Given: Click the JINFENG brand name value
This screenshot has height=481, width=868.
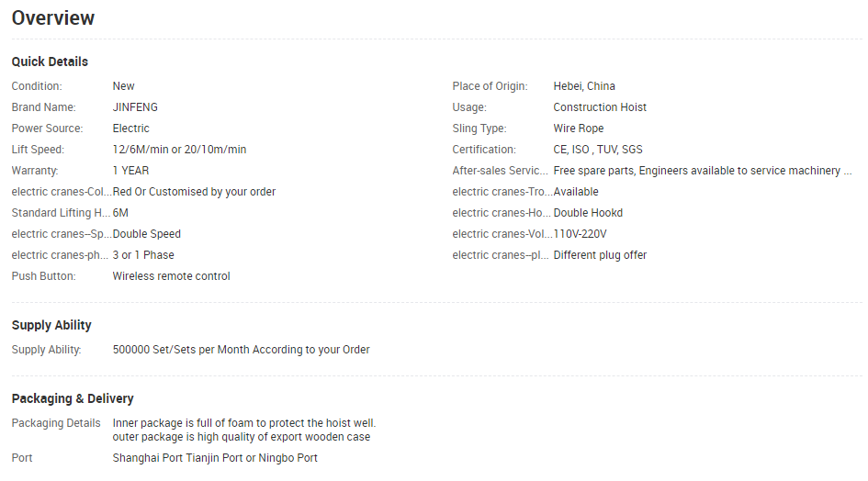Looking at the screenshot, I should (135, 106).
